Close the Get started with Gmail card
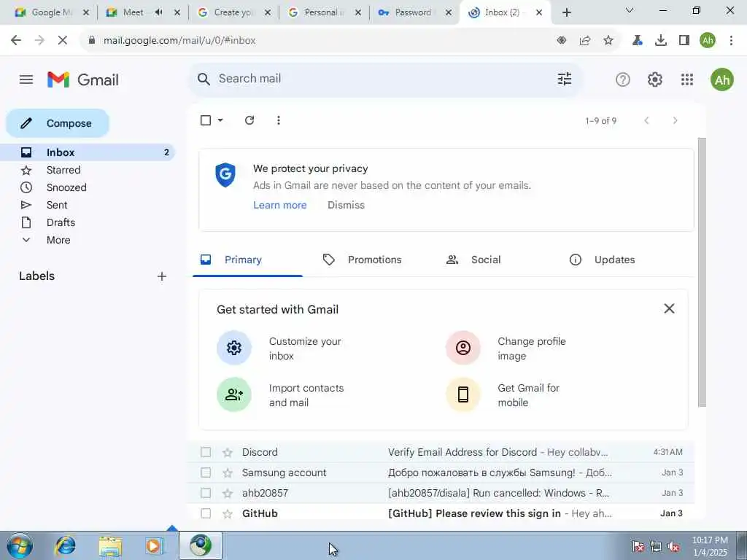This screenshot has width=747, height=560. 670,308
